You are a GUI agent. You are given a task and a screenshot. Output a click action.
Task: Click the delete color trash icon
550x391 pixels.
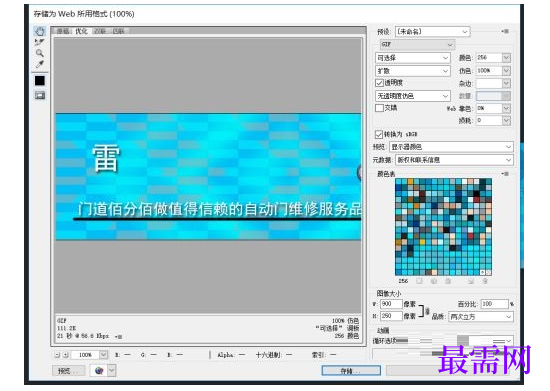coord(485,281)
